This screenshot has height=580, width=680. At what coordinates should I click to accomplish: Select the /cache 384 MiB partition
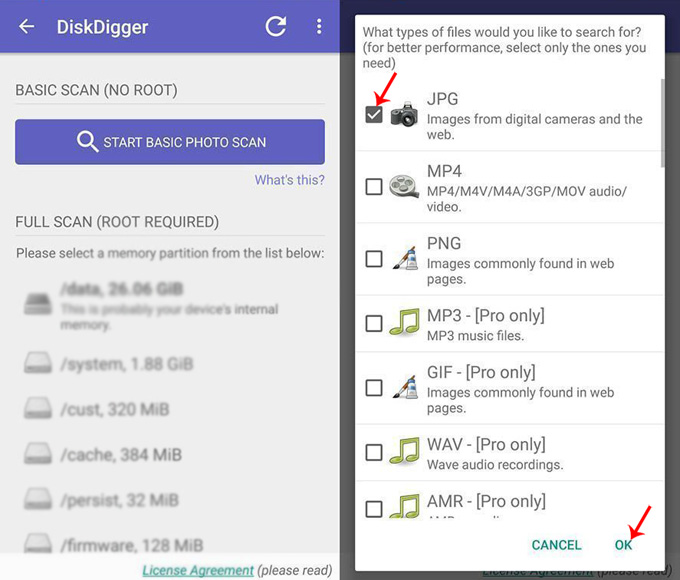click(170, 454)
